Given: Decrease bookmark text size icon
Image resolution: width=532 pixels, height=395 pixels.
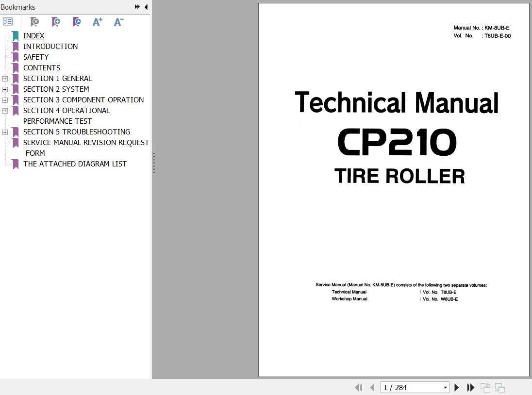Looking at the screenshot, I should (118, 22).
